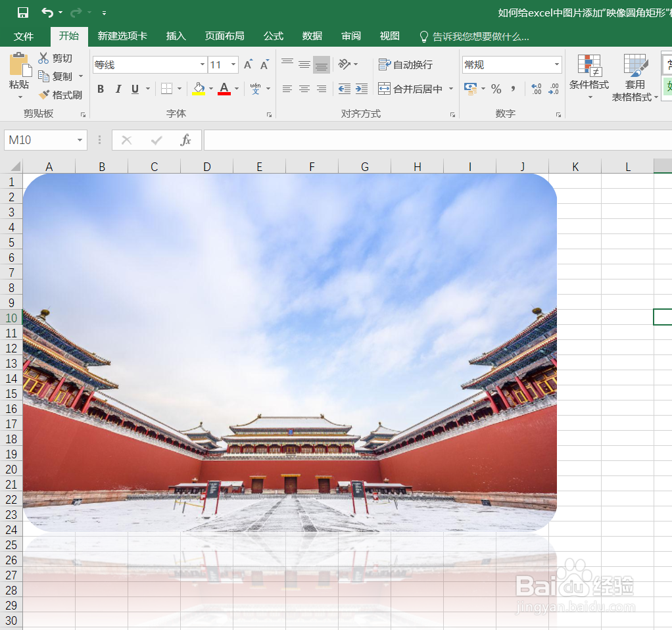Click the 复制 copy button
The image size is (672, 630).
tap(55, 76)
